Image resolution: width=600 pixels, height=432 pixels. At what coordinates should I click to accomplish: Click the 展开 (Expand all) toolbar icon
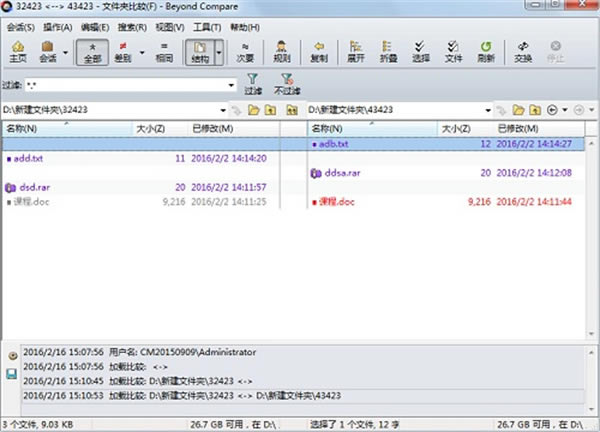pos(356,50)
